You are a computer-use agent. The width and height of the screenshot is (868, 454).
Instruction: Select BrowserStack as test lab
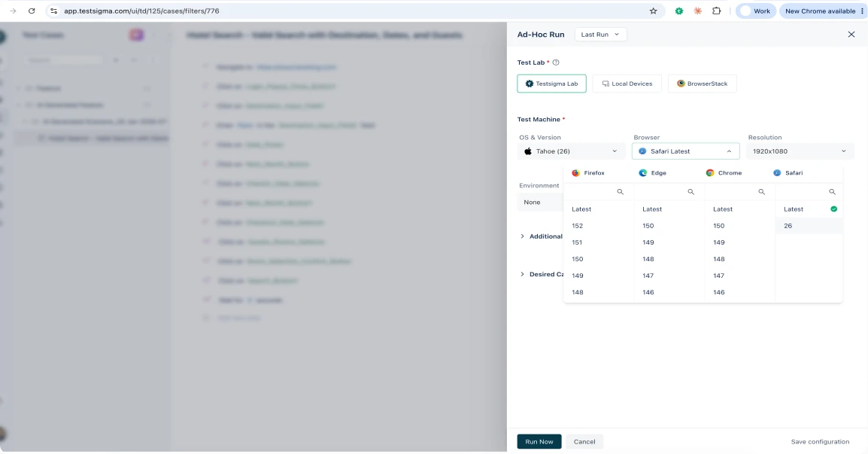[702, 84]
